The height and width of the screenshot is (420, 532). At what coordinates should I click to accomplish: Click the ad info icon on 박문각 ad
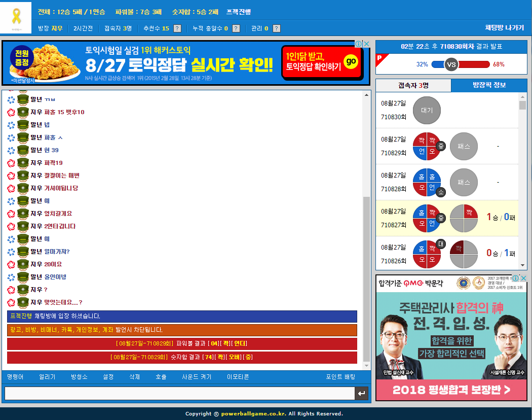click(516, 278)
